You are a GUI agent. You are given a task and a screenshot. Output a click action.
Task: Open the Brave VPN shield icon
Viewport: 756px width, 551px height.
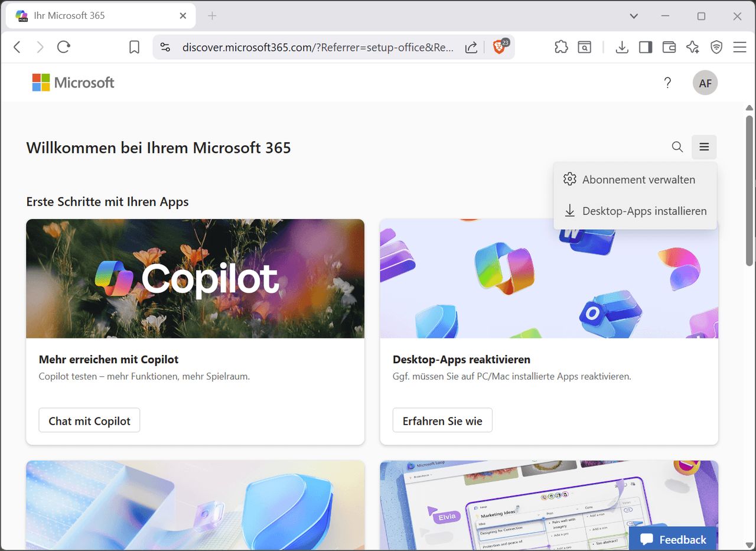coord(716,47)
